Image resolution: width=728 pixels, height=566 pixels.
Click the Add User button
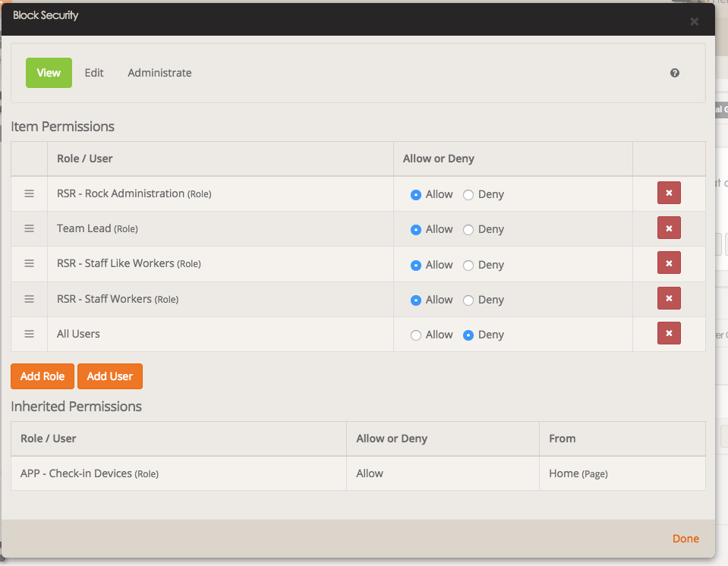110,376
